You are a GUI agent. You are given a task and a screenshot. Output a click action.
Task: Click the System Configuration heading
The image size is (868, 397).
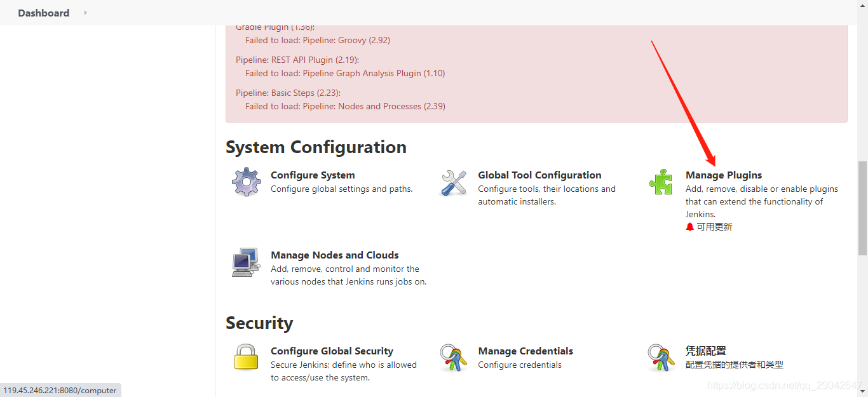(x=316, y=147)
